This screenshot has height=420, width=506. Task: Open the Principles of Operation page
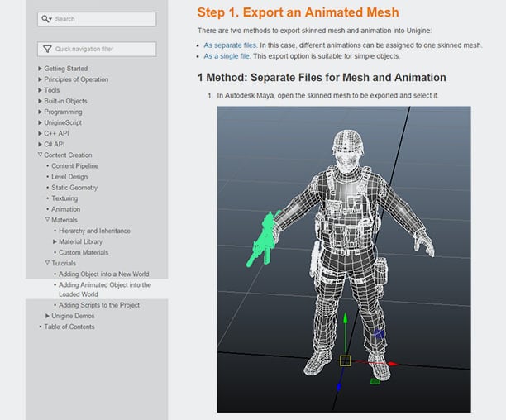tap(76, 79)
